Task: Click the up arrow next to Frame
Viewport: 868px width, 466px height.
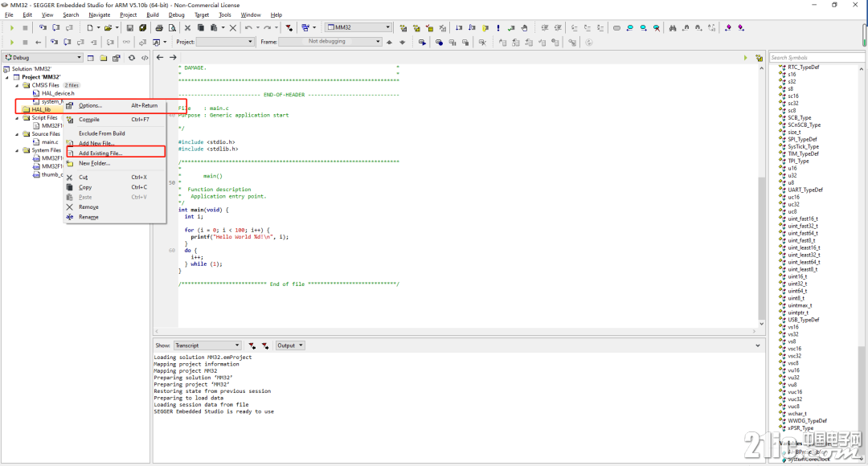Action: (389, 42)
